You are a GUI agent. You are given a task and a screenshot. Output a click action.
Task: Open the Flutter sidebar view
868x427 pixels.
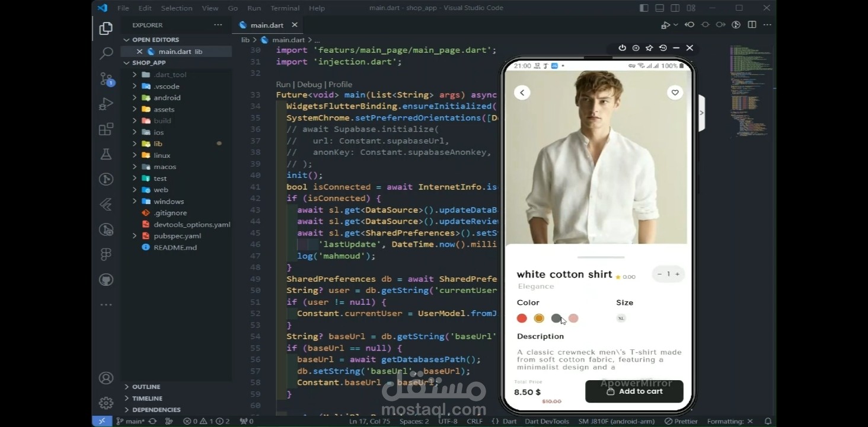(x=106, y=205)
